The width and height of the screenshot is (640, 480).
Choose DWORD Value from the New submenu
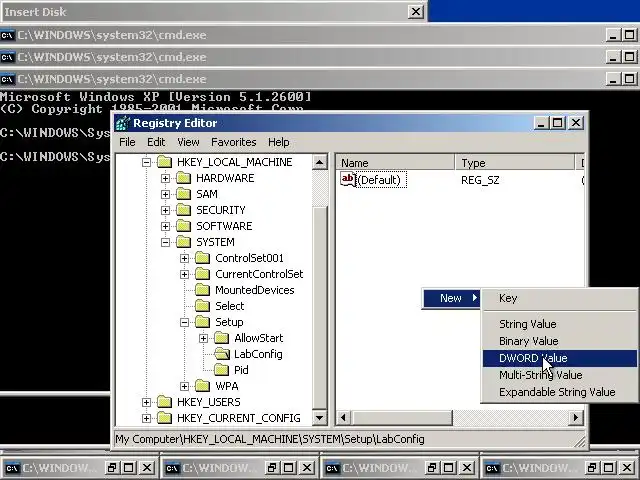(x=560, y=358)
